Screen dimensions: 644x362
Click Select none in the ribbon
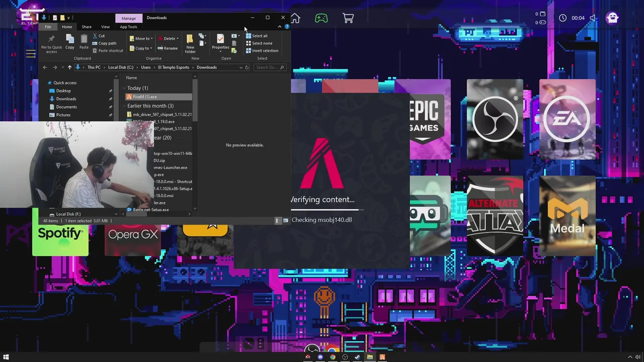[259, 43]
